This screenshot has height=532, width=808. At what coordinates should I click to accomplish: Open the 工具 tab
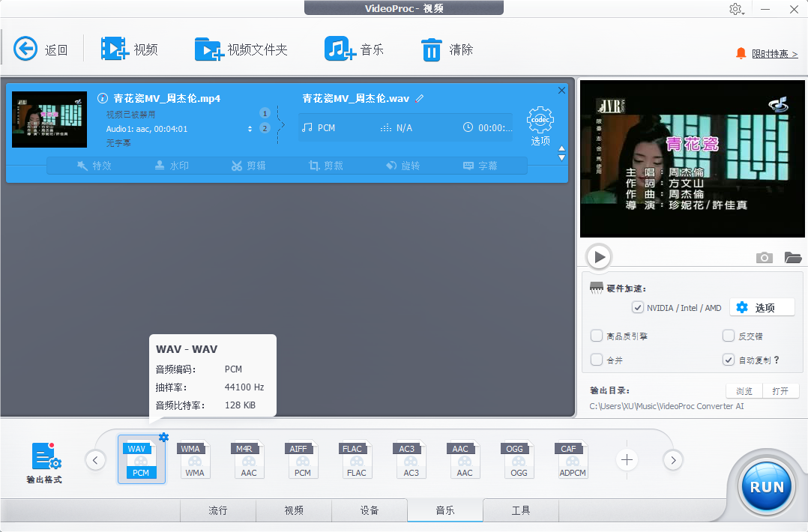click(x=520, y=510)
